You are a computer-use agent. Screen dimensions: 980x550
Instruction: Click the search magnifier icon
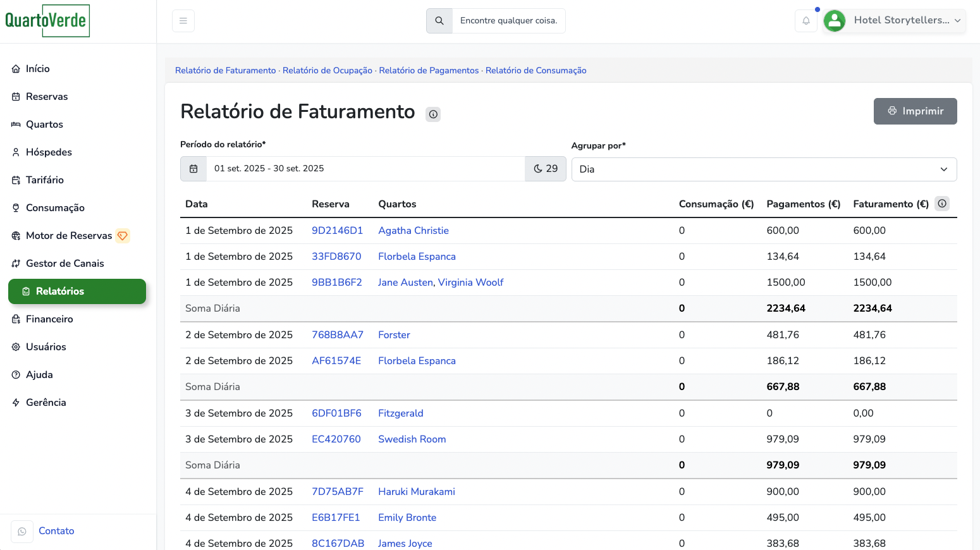click(x=439, y=21)
